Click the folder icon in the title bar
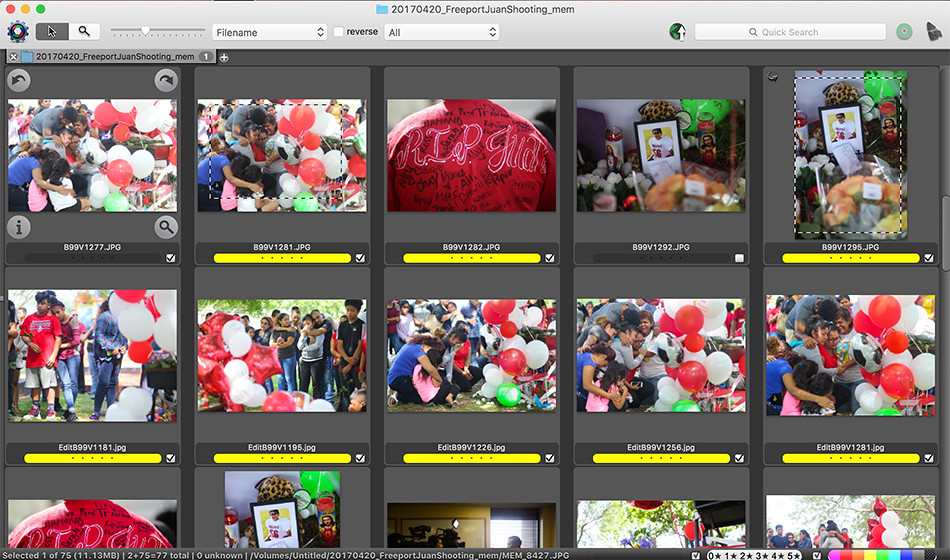This screenshot has height=560, width=950. [x=382, y=9]
